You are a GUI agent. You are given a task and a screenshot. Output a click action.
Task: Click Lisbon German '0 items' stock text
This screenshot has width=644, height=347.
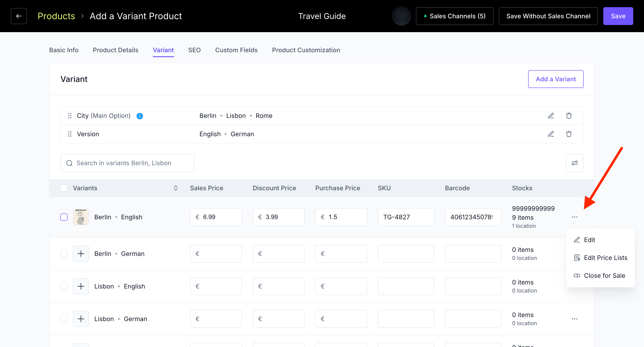(523, 315)
